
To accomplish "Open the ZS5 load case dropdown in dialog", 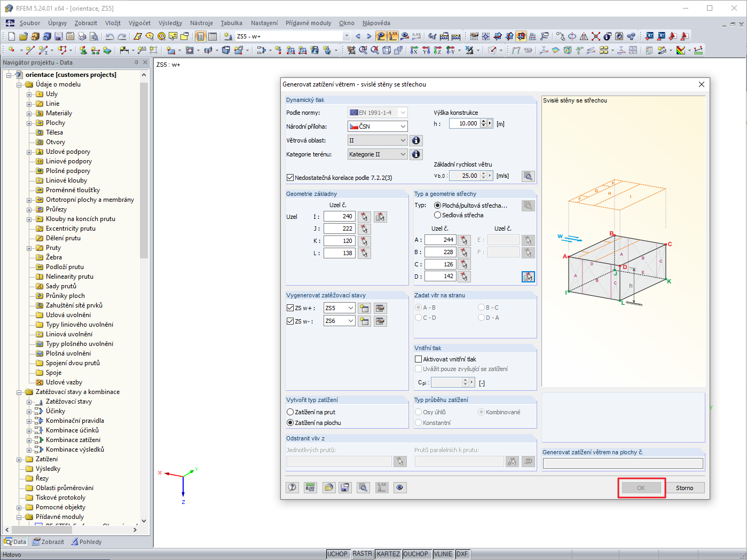I will (339, 308).
